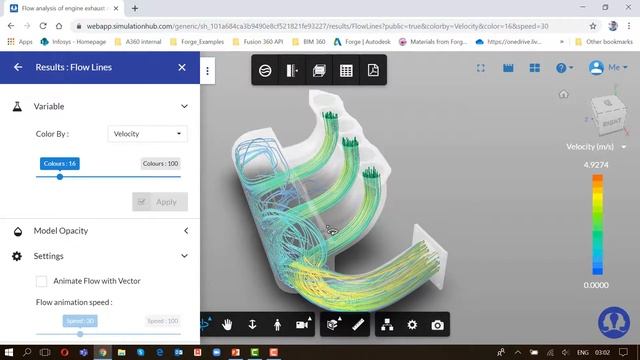The image size is (640, 360).
Task: Open the Me account dropdown
Action: [x=608, y=67]
